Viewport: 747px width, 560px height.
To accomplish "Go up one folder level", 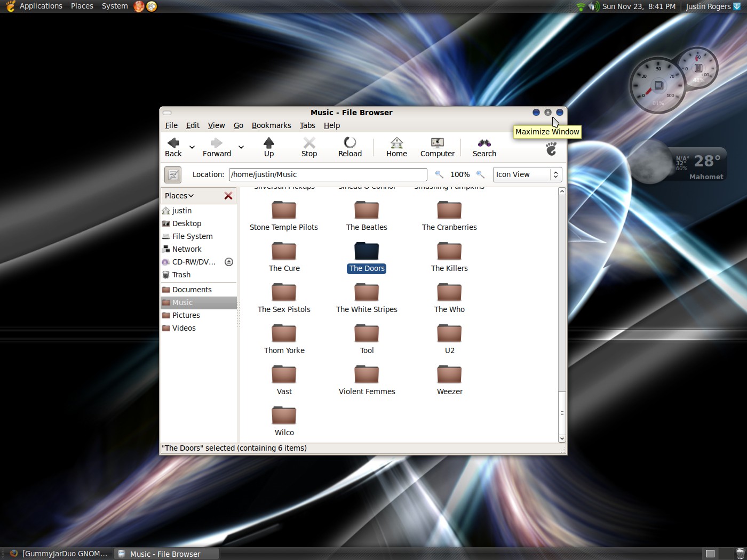I will [269, 147].
